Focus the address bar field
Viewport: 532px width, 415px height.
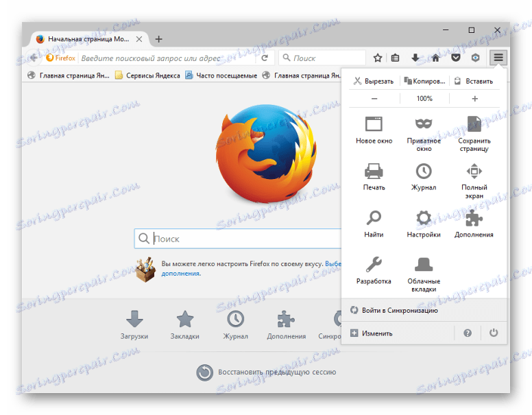(x=167, y=58)
